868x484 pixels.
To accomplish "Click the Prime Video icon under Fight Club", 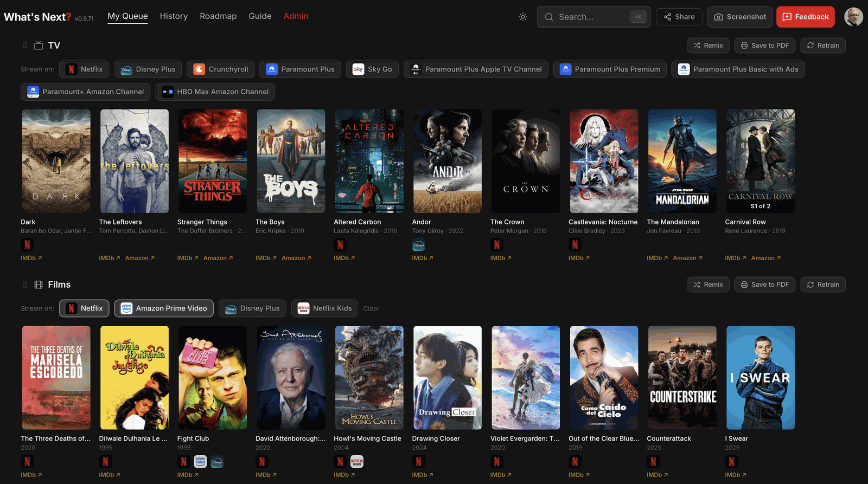I will 200,462.
